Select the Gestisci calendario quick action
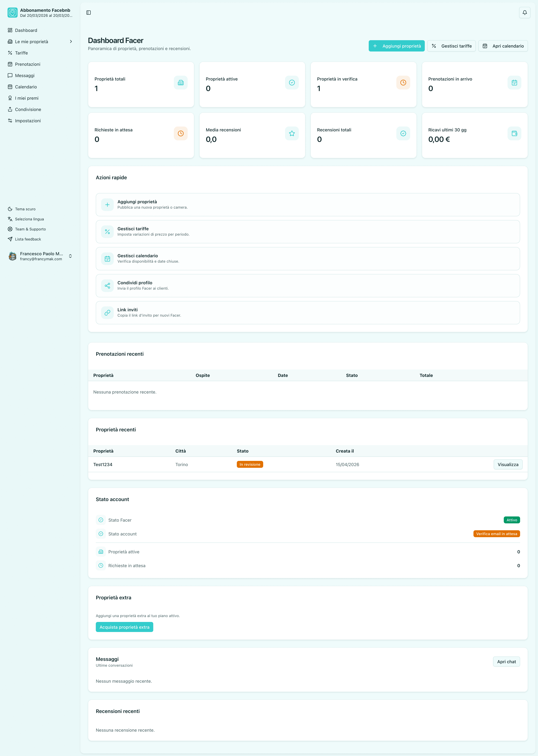The image size is (538, 756). point(307,259)
